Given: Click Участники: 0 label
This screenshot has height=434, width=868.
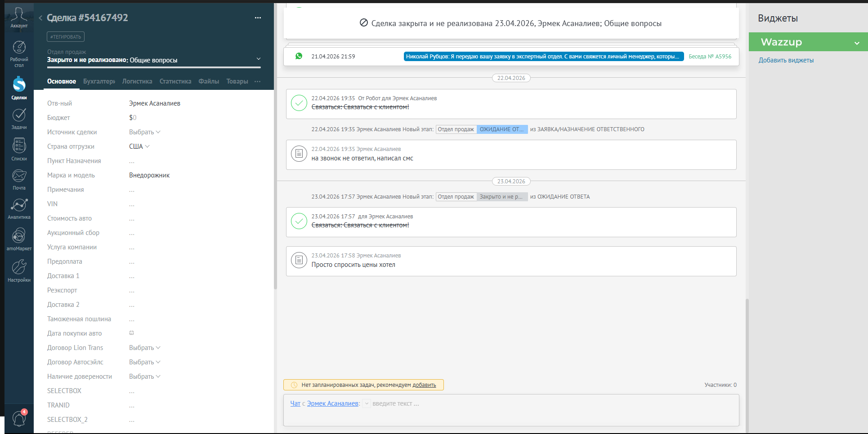Looking at the screenshot, I should coord(720,385).
